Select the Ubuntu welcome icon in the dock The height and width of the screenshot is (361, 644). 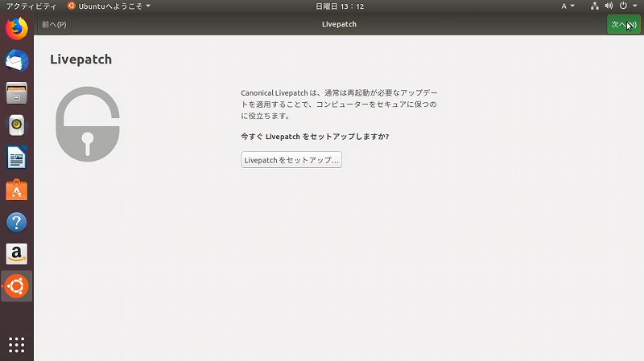(16, 286)
